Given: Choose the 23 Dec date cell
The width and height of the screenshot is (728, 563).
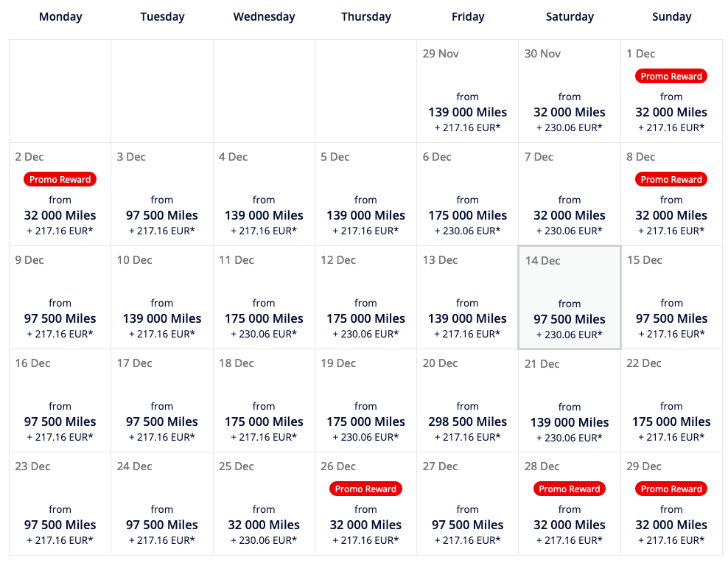Looking at the screenshot, I should pyautogui.click(x=60, y=503).
